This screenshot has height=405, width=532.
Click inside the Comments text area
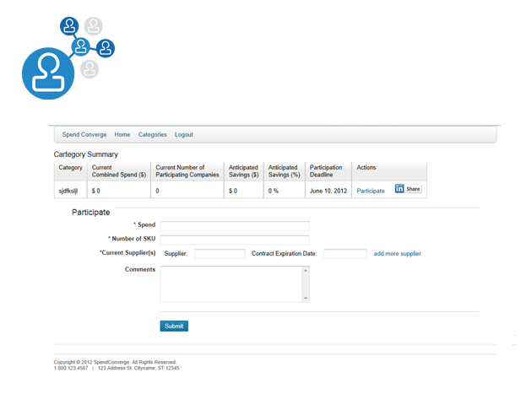tap(231, 284)
